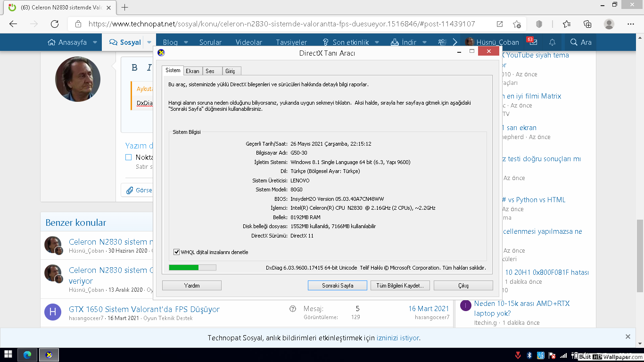The height and width of the screenshot is (362, 644).
Task: Expand the Sosyal dropdown arrow
Action: click(149, 42)
